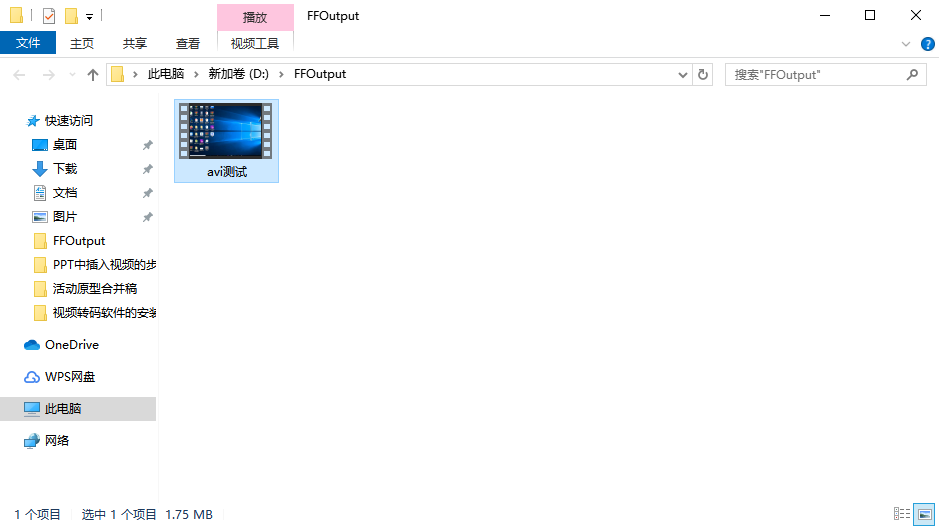939x527 pixels.
Task: Open the Help question mark icon
Action: pos(926,44)
